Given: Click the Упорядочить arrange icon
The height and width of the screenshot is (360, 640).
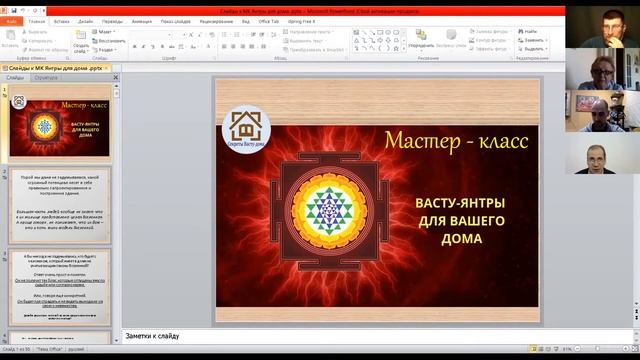Looking at the screenshot, I should pos(421,35).
